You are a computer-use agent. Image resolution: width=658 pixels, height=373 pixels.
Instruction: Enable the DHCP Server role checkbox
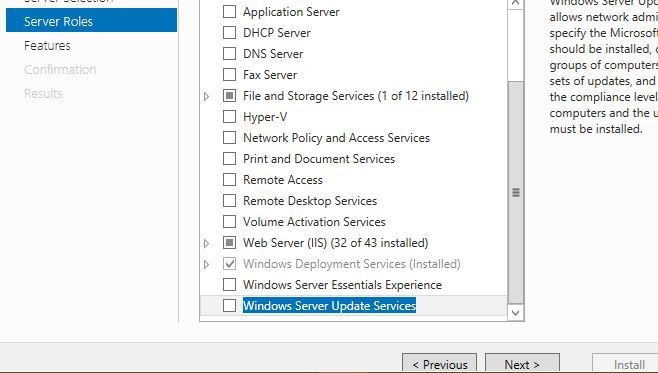coord(229,33)
